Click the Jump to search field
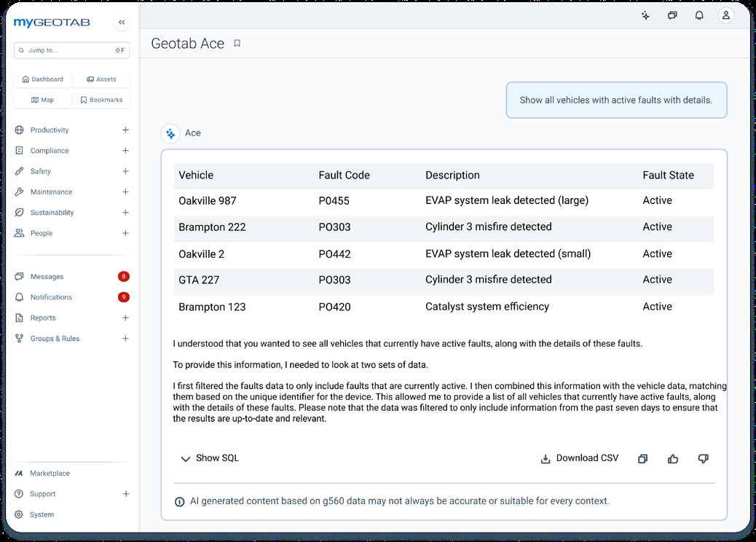Viewport: 756px width, 542px height. [72, 50]
